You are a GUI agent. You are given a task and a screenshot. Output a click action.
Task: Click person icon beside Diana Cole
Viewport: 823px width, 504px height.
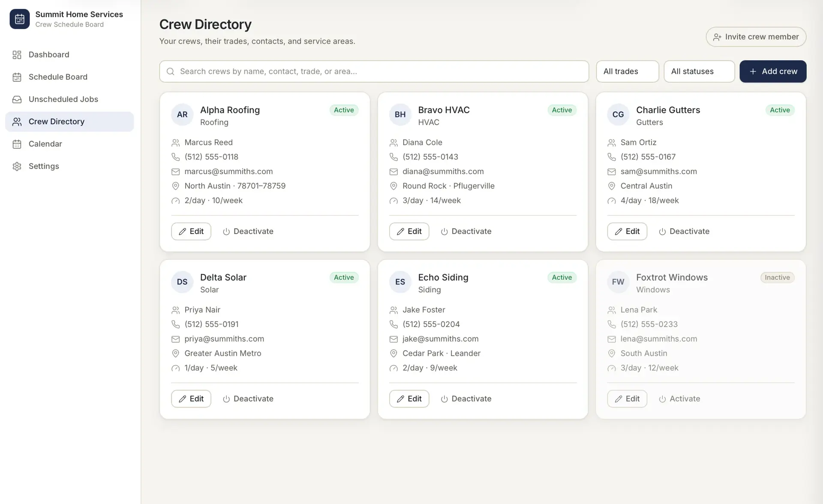[x=393, y=142]
